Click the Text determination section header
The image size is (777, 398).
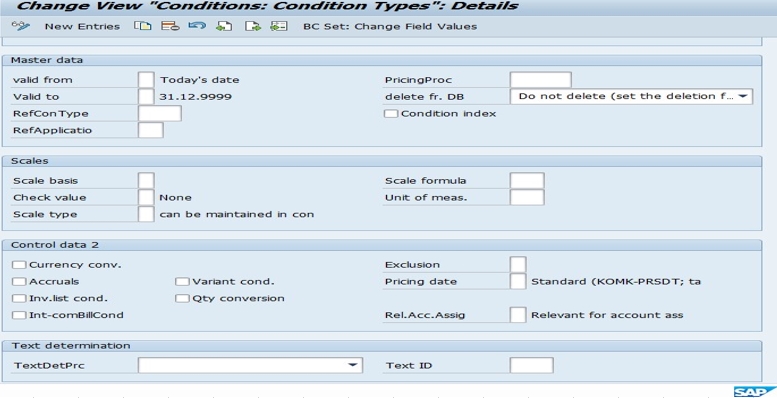tap(382, 345)
